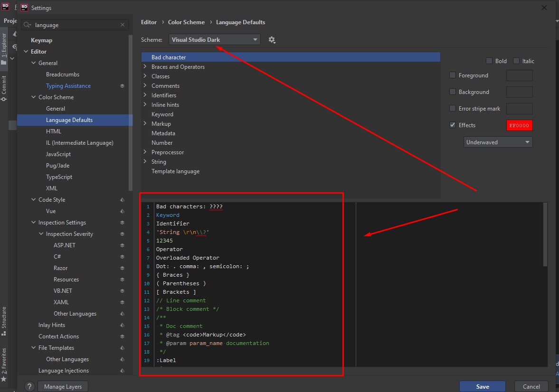Click the layer icon beside VB.NET

[122, 291]
